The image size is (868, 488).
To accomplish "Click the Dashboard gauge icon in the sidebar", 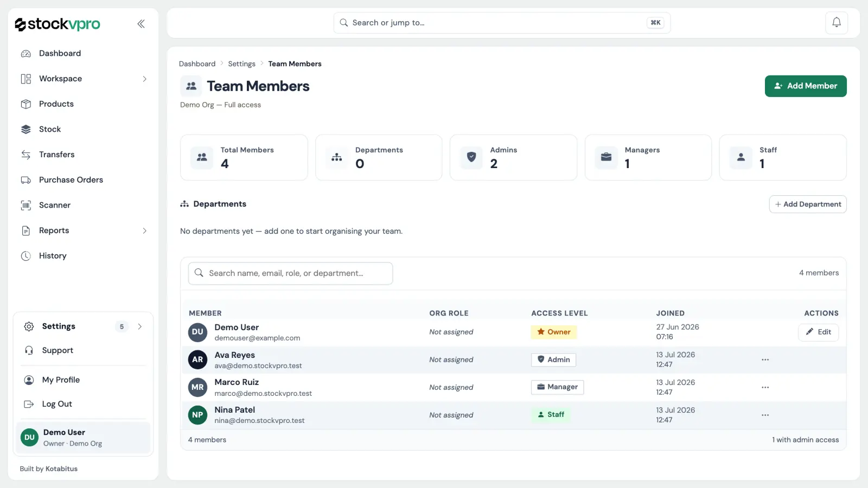I will pos(26,53).
